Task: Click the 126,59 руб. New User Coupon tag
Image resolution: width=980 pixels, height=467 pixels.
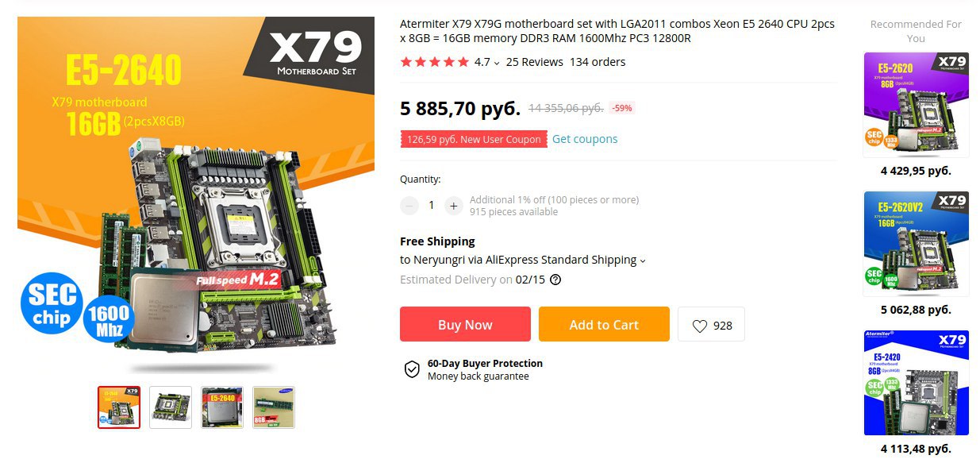Action: 474,139
